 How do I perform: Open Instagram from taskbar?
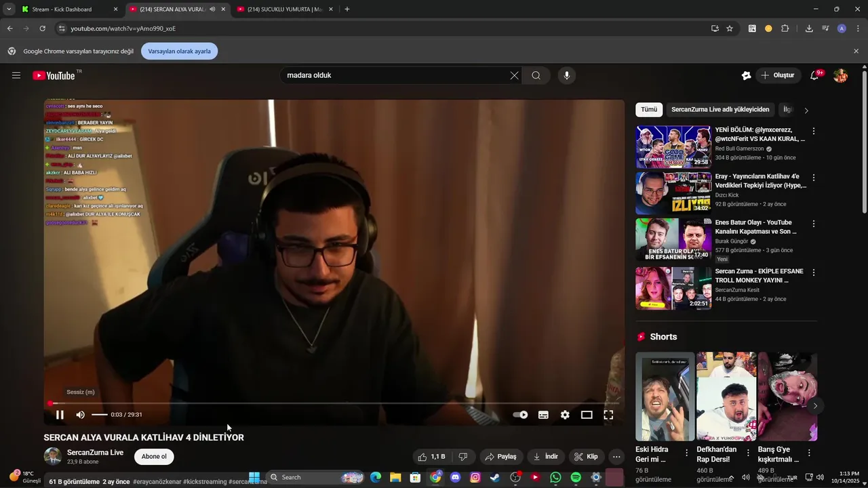(x=475, y=477)
